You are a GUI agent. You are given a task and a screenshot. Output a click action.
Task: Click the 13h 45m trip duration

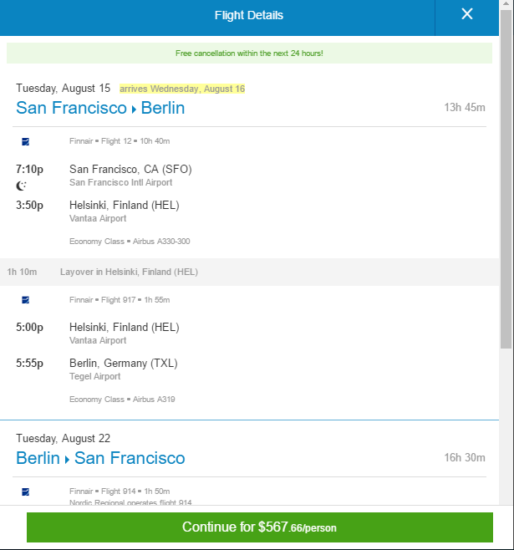[465, 107]
